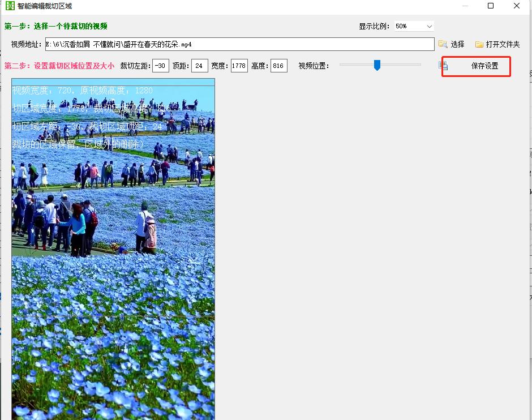
Task: Click the 智能编辑裁切区域 window title
Action: point(45,6)
